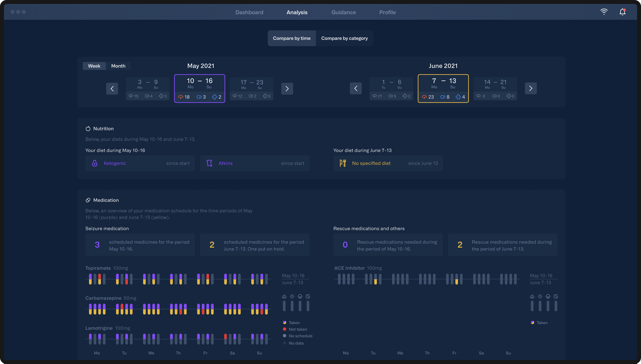641x364 pixels.
Task: Select the June 7–13 week card
Action: pyautogui.click(x=443, y=89)
